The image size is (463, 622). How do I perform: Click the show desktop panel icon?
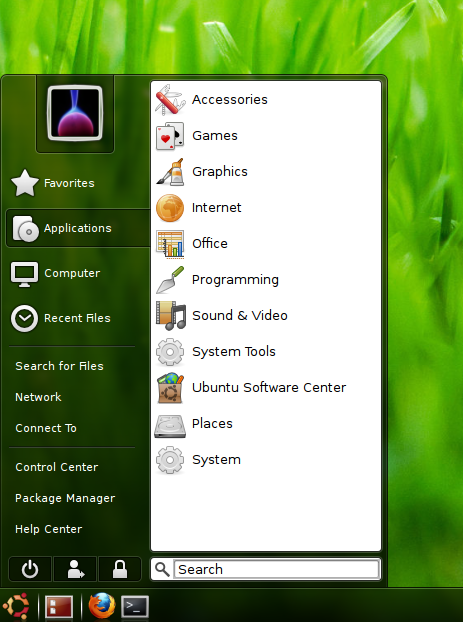59,607
